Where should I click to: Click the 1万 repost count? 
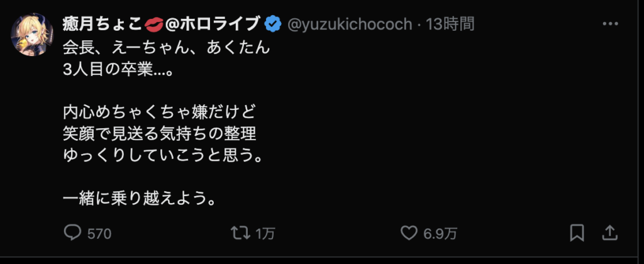(265, 234)
